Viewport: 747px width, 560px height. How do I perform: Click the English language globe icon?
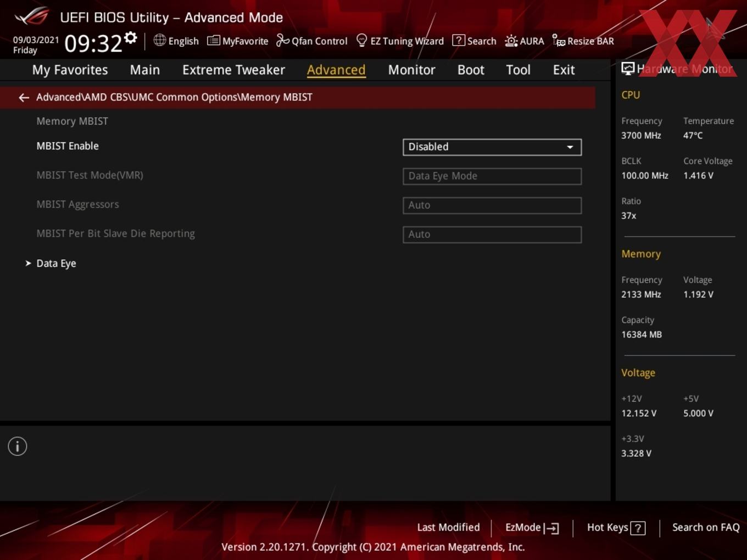pyautogui.click(x=159, y=40)
